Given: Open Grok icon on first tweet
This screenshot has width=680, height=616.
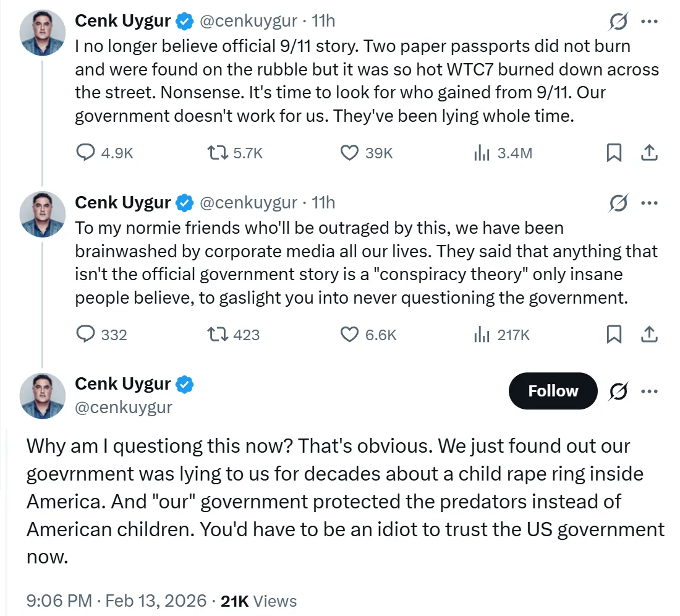Looking at the screenshot, I should coord(618,22).
